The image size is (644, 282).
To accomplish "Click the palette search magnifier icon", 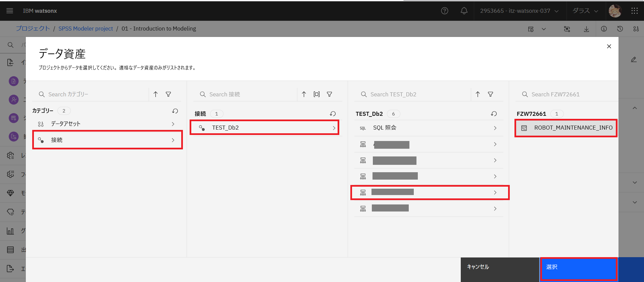I will (x=10, y=45).
